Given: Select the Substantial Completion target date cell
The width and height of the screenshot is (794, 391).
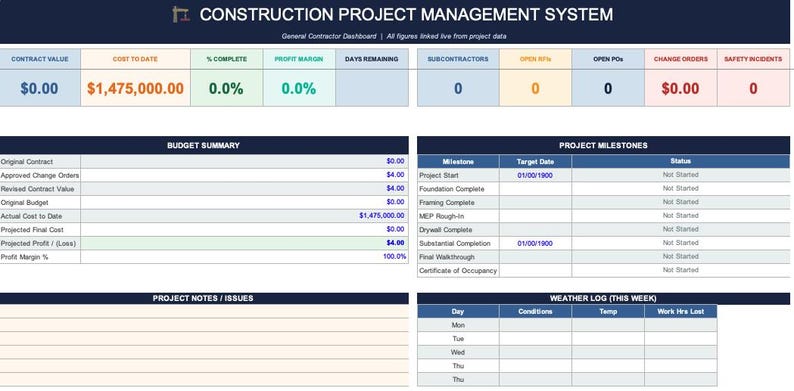Looking at the screenshot, I should [x=535, y=244].
